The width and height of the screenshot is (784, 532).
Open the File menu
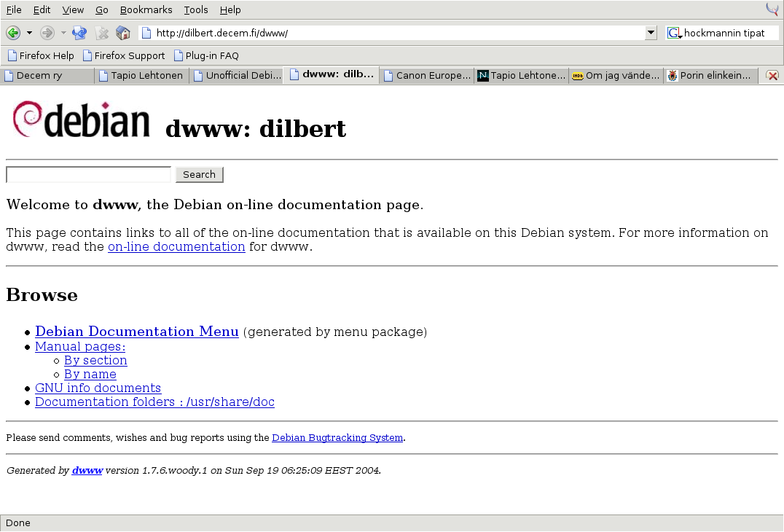click(14, 9)
